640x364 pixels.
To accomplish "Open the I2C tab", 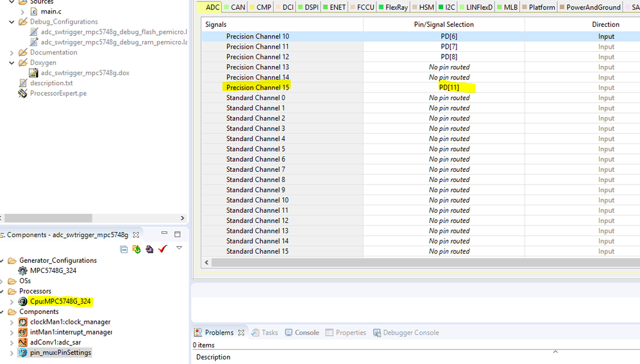I will click(x=446, y=7).
